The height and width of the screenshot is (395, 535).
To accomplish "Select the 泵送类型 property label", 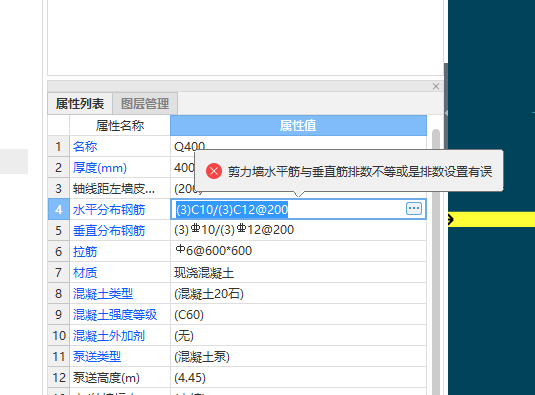I will click(97, 357).
